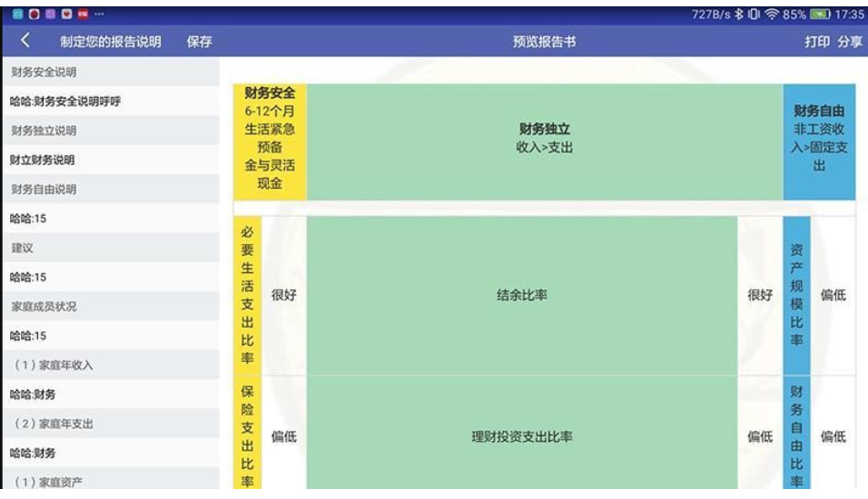Tap the back arrow in header
The image size is (868, 499).
(x=25, y=41)
